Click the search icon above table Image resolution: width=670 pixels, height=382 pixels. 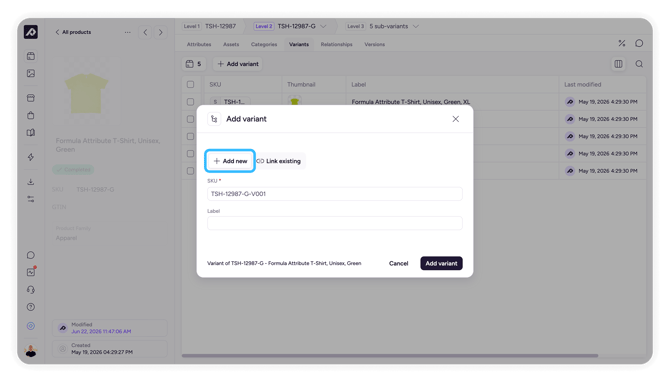pos(639,64)
